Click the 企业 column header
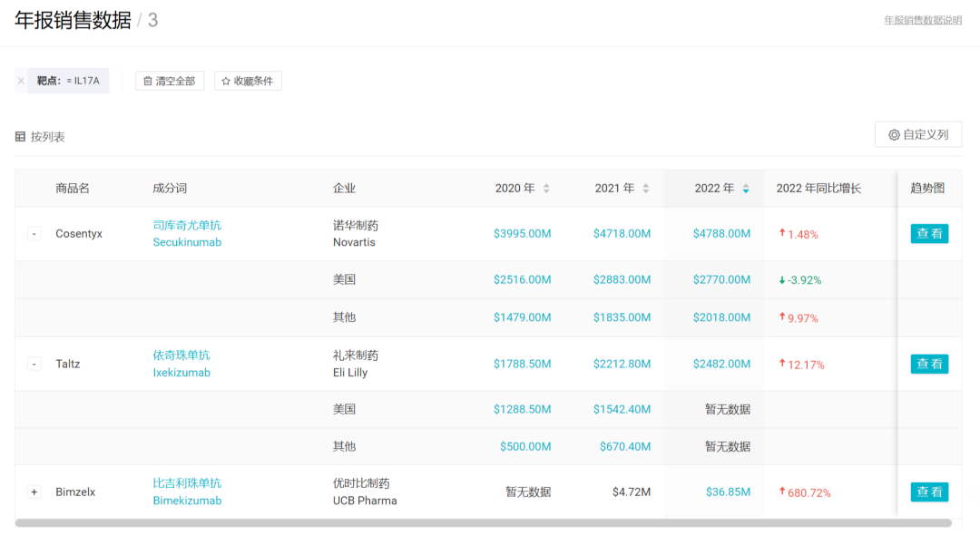The height and width of the screenshot is (536, 980). 345,188
